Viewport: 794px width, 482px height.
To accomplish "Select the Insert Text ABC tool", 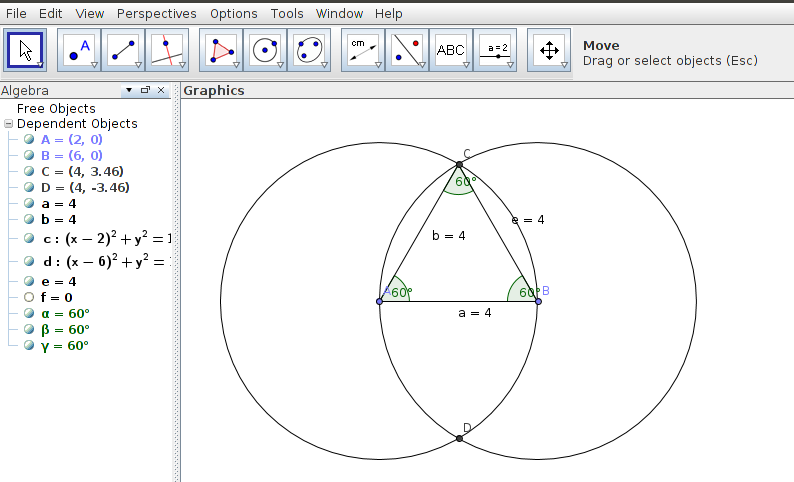I will pyautogui.click(x=451, y=50).
